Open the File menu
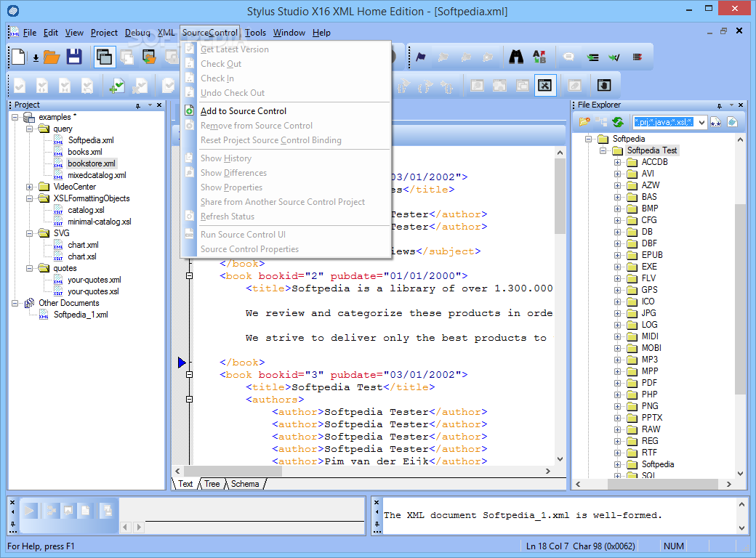This screenshot has width=756, height=558. (x=29, y=32)
